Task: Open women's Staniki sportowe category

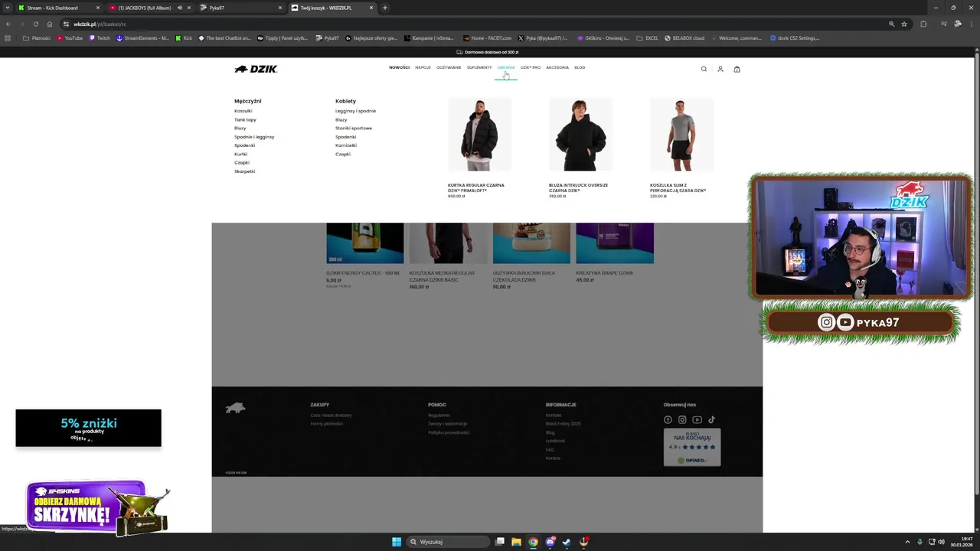Action: (x=354, y=128)
